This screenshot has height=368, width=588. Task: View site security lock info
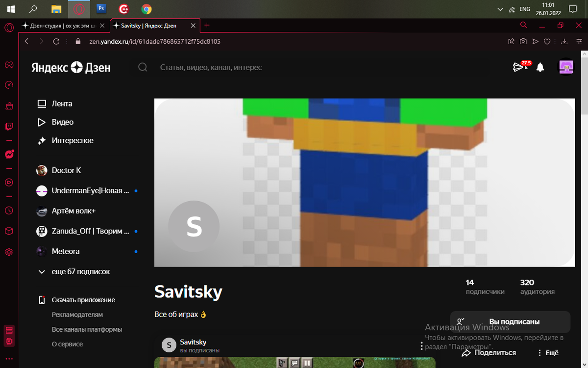click(77, 42)
